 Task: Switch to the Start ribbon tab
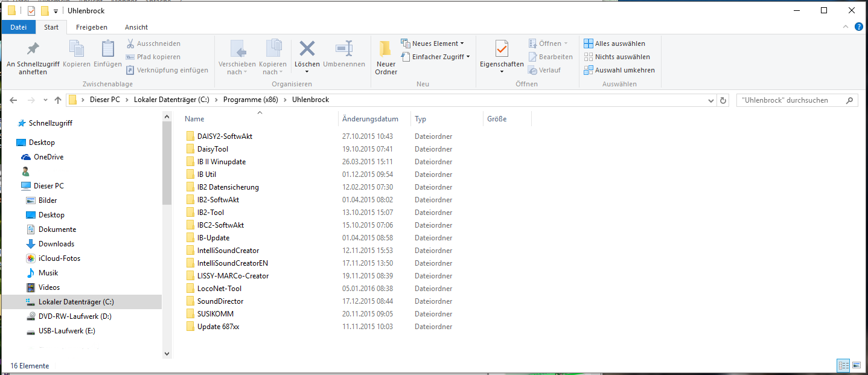click(51, 27)
